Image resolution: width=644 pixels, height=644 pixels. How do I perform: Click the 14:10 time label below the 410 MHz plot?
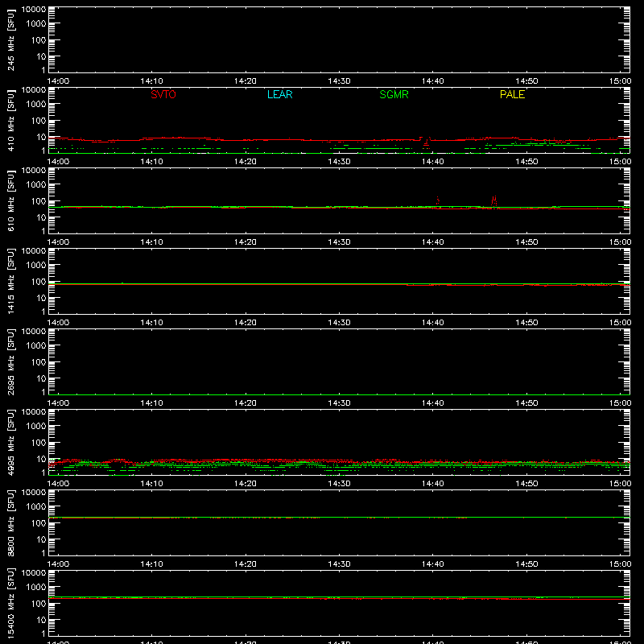tap(151, 162)
